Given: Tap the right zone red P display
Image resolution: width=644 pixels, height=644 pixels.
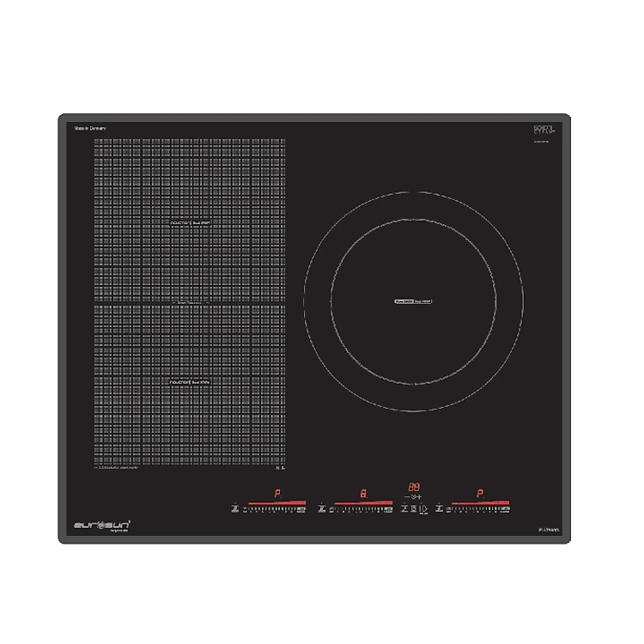Looking at the screenshot, I should [x=479, y=494].
